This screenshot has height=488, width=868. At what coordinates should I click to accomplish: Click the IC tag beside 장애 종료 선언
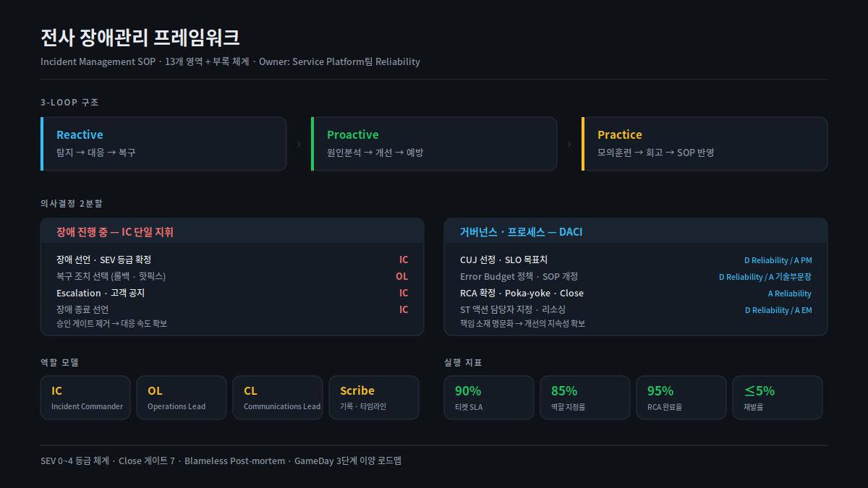tap(404, 309)
